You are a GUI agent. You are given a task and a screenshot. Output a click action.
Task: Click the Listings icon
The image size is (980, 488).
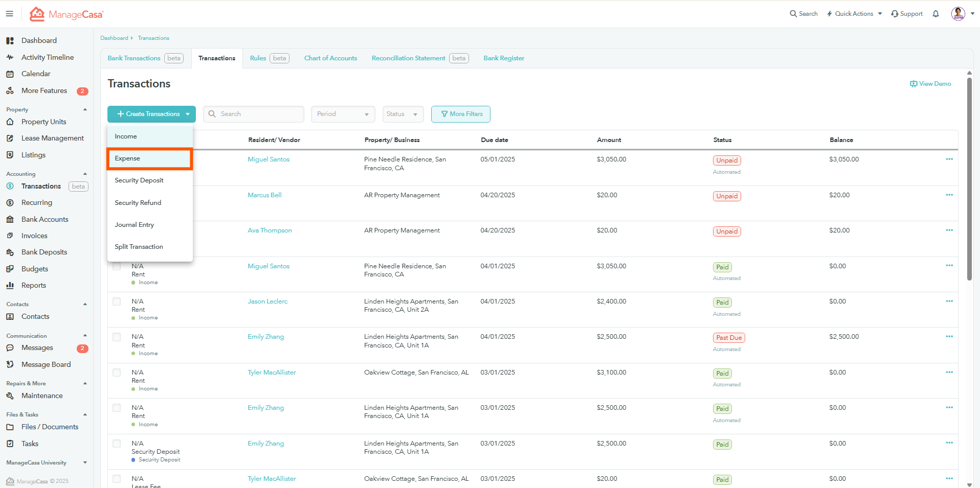10,155
